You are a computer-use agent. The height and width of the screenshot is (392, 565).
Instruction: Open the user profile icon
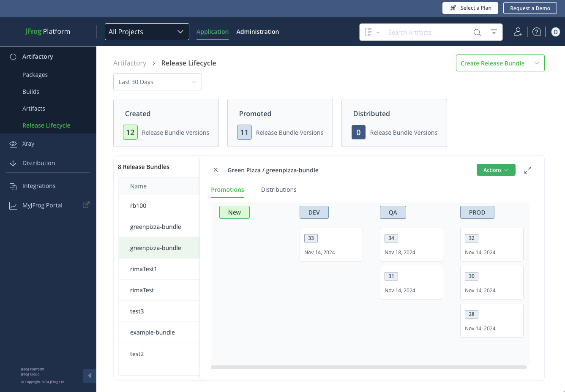coord(518,32)
